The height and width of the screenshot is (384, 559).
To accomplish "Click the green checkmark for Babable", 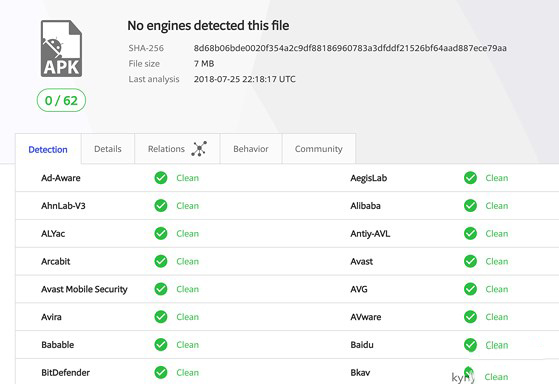I will [161, 344].
